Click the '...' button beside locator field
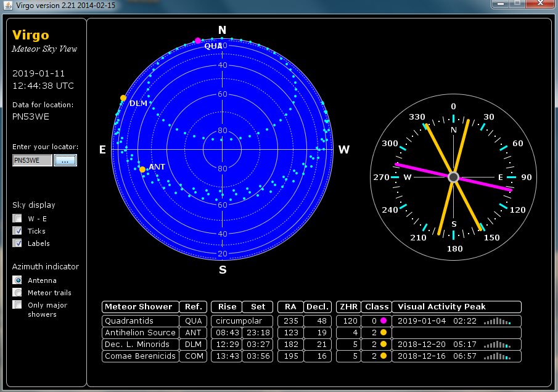The image size is (558, 392). [65, 160]
